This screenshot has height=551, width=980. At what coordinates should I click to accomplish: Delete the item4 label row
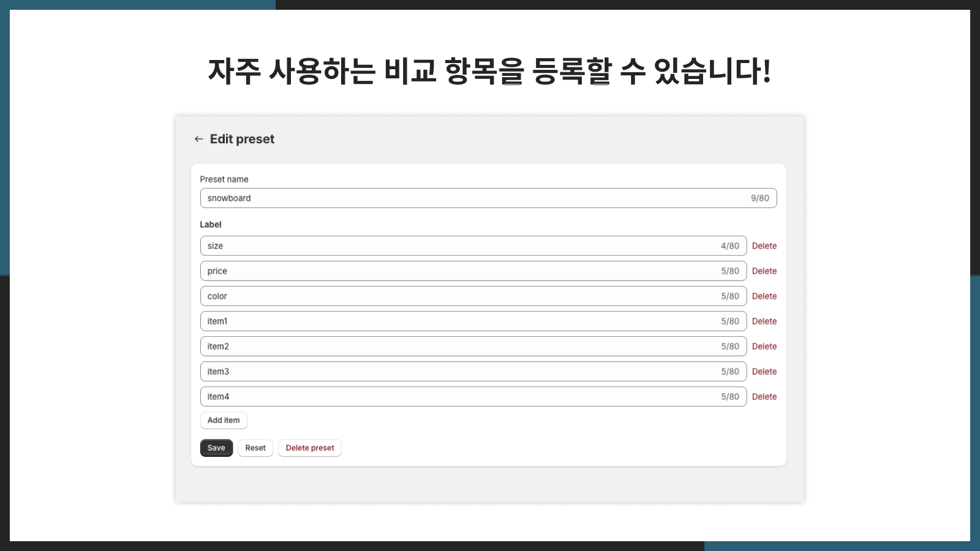(764, 397)
